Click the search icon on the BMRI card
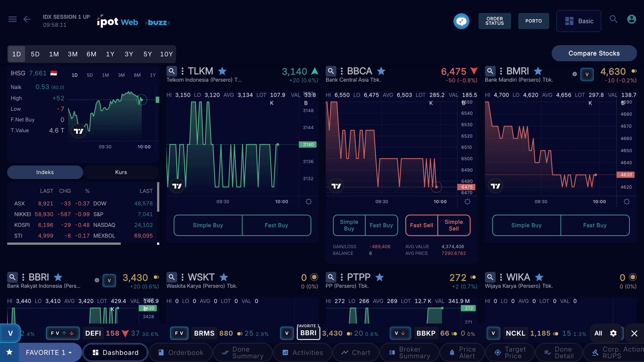 coord(490,71)
